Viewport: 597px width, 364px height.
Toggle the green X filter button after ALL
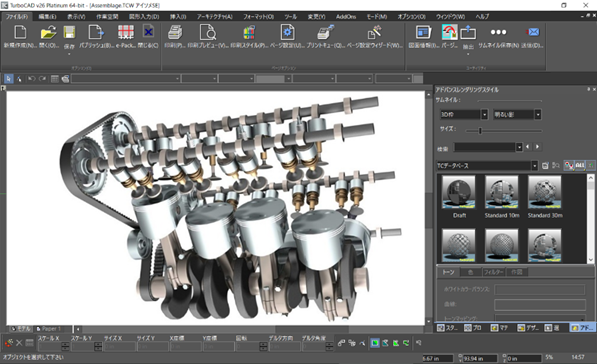pos(590,165)
